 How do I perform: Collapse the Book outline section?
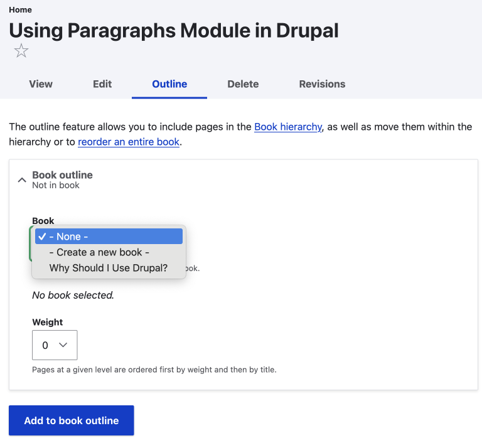22,180
